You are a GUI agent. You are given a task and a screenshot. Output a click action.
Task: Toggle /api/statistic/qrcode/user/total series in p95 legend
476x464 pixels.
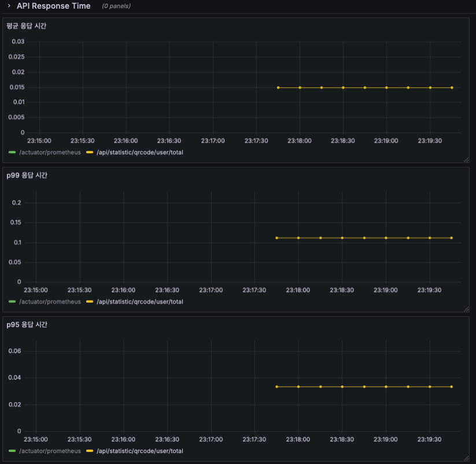click(140, 451)
